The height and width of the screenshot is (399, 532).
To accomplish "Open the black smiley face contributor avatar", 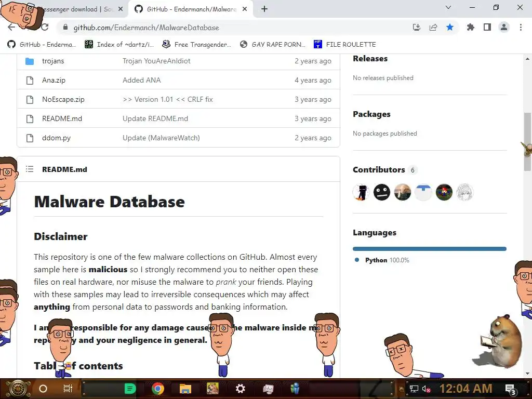I will [x=382, y=192].
